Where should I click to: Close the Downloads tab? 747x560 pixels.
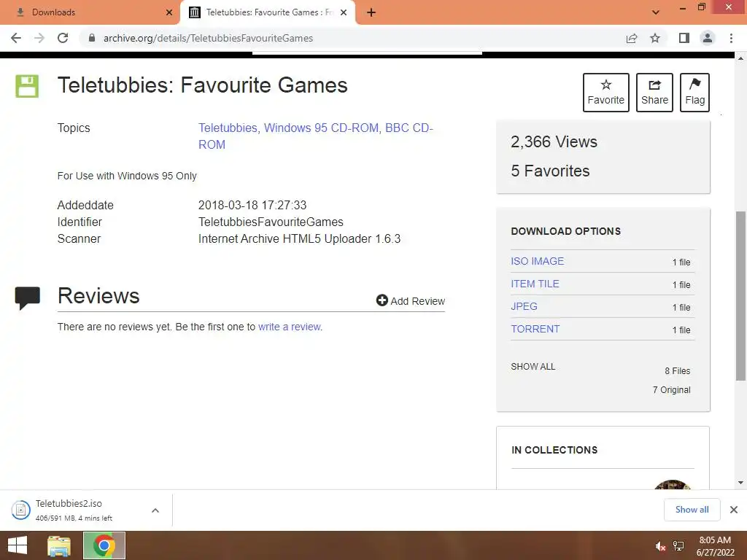tap(169, 12)
